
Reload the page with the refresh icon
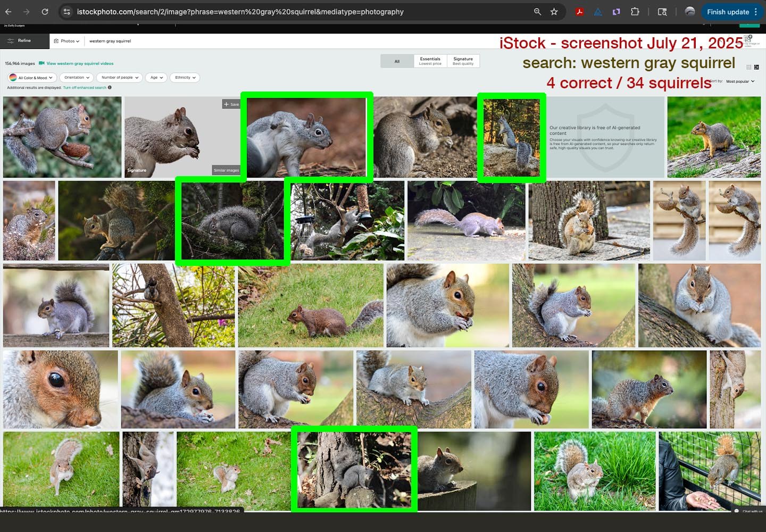[45, 12]
